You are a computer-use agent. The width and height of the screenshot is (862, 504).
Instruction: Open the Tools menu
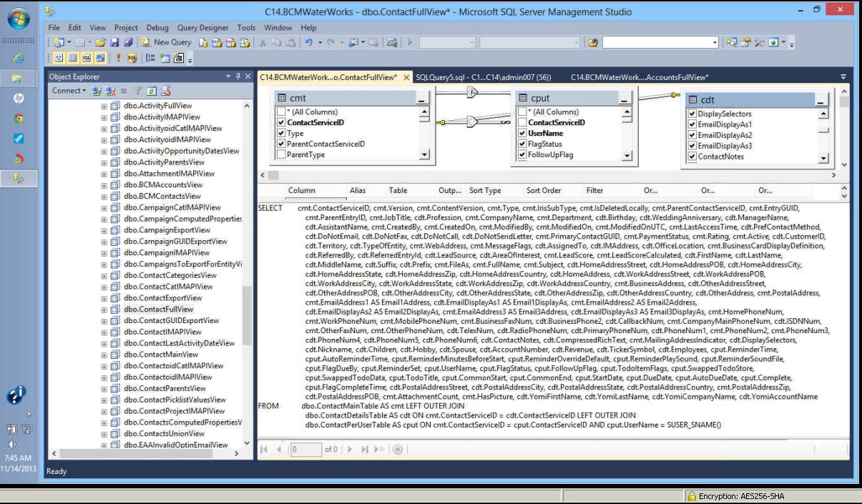pos(246,28)
